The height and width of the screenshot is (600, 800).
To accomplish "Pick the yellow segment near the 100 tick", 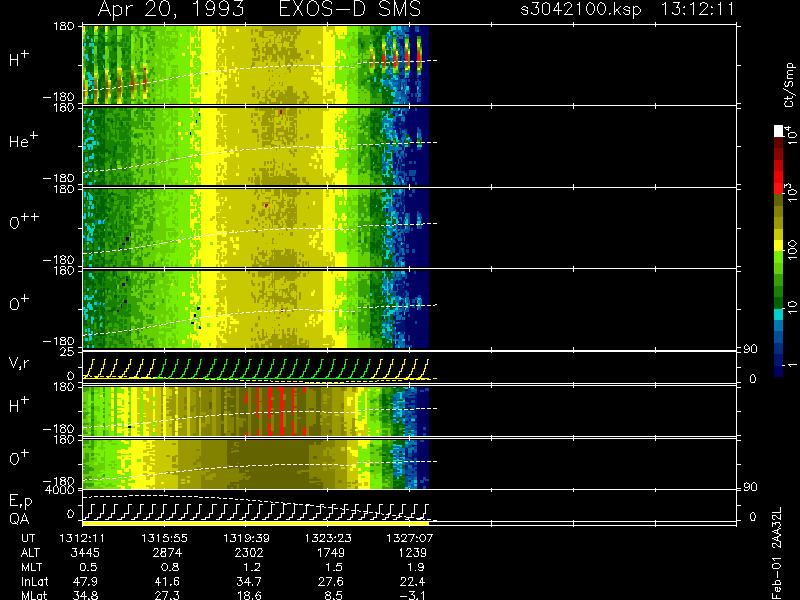I will point(779,247).
